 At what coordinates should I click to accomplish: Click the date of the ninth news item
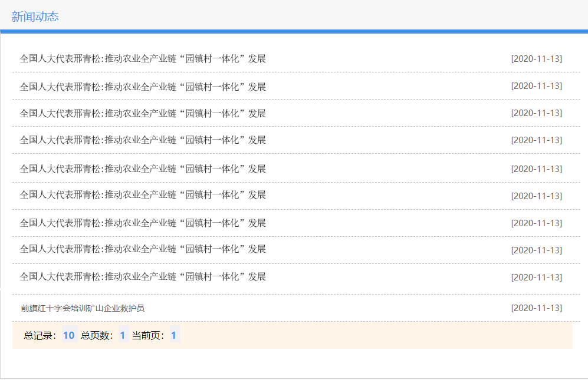click(x=536, y=277)
